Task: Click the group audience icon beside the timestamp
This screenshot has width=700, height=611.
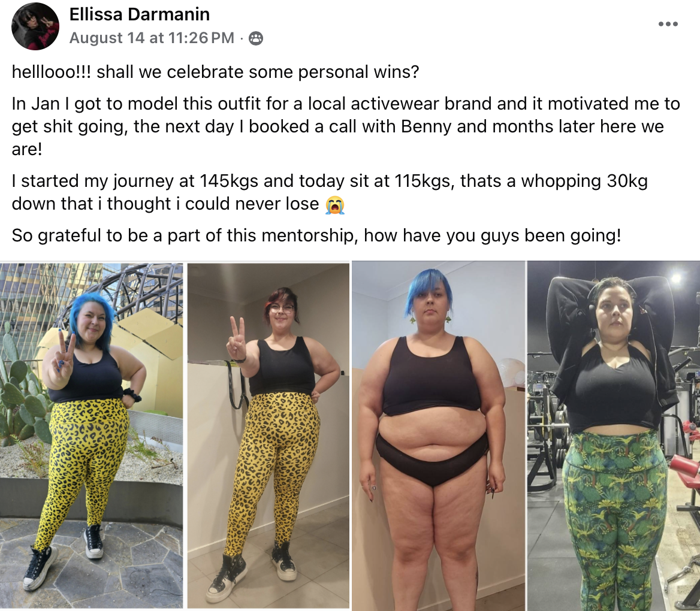Action: [255, 38]
